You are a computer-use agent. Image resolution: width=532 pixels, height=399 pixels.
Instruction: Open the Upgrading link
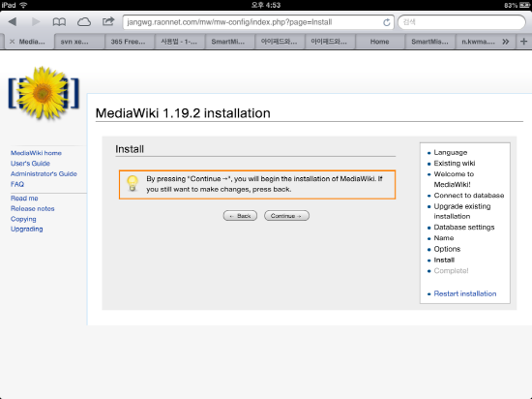click(x=27, y=229)
